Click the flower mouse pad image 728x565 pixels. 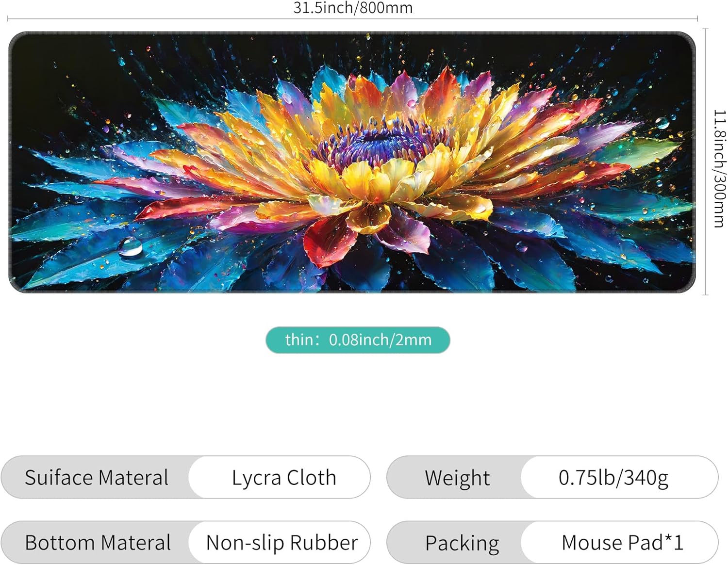point(352,162)
